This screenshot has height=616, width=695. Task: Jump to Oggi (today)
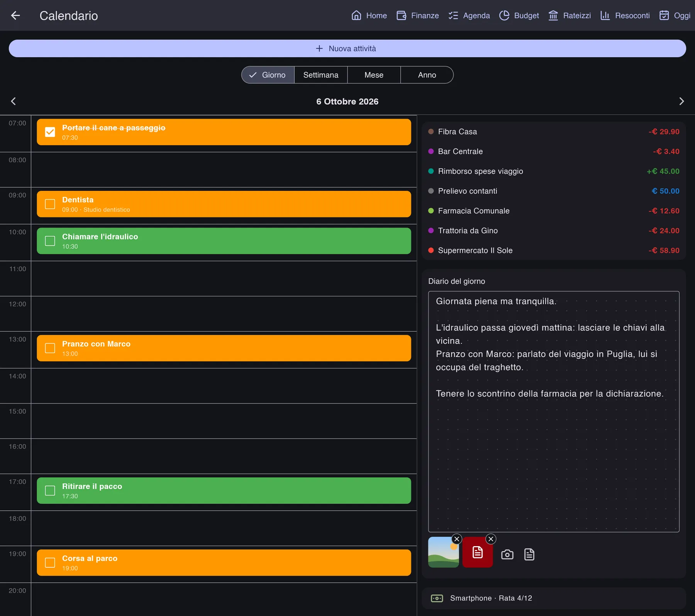(675, 15)
